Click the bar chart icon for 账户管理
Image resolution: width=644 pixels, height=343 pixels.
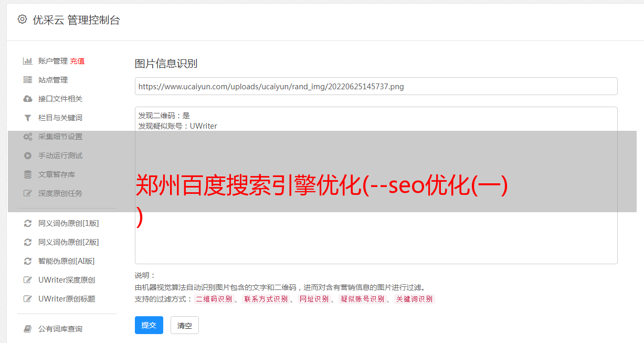click(28, 61)
